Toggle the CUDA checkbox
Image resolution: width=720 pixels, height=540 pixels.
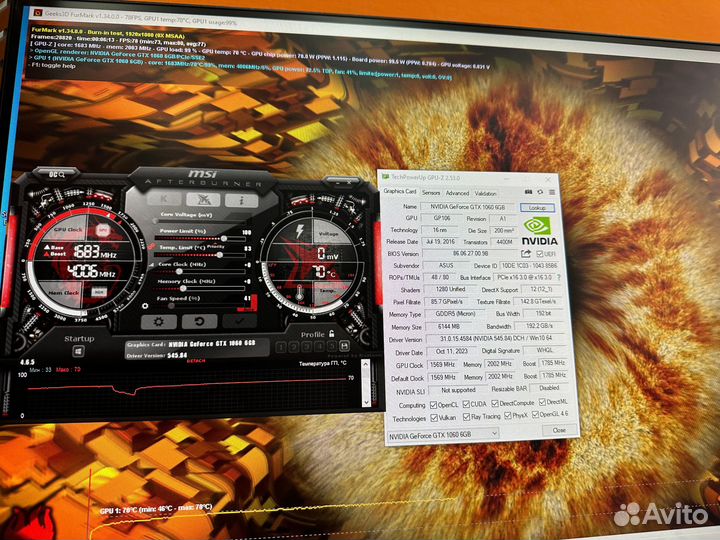coord(466,404)
